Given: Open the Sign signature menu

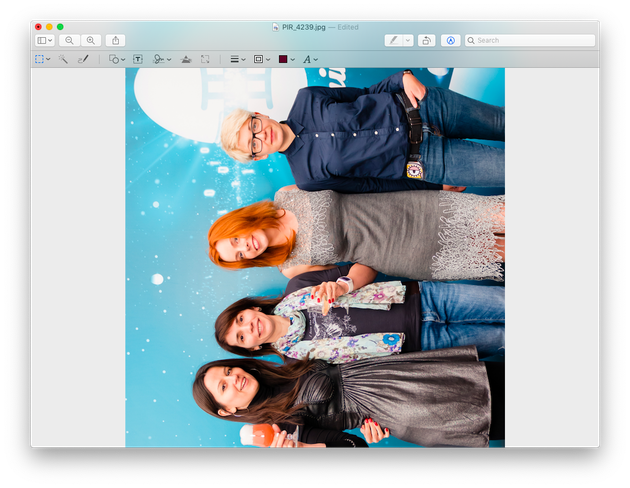Looking at the screenshot, I should (x=162, y=59).
